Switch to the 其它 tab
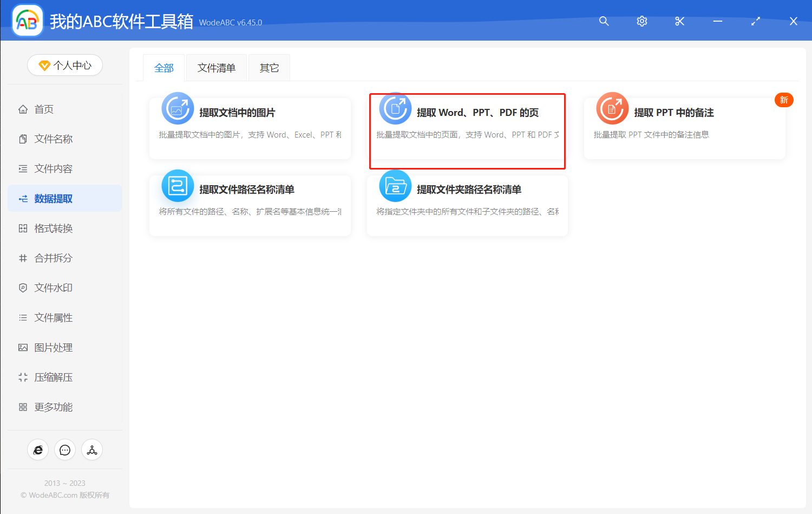812x514 pixels. 269,67
